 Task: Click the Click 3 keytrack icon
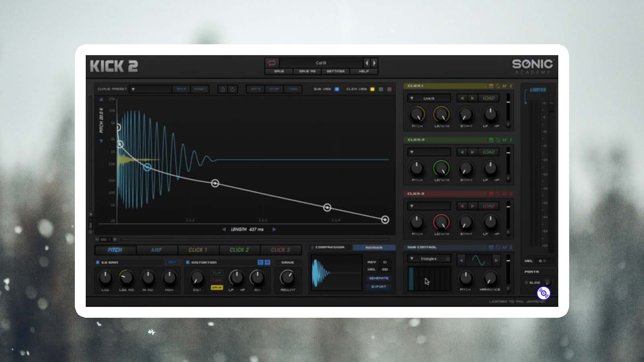click(x=491, y=194)
